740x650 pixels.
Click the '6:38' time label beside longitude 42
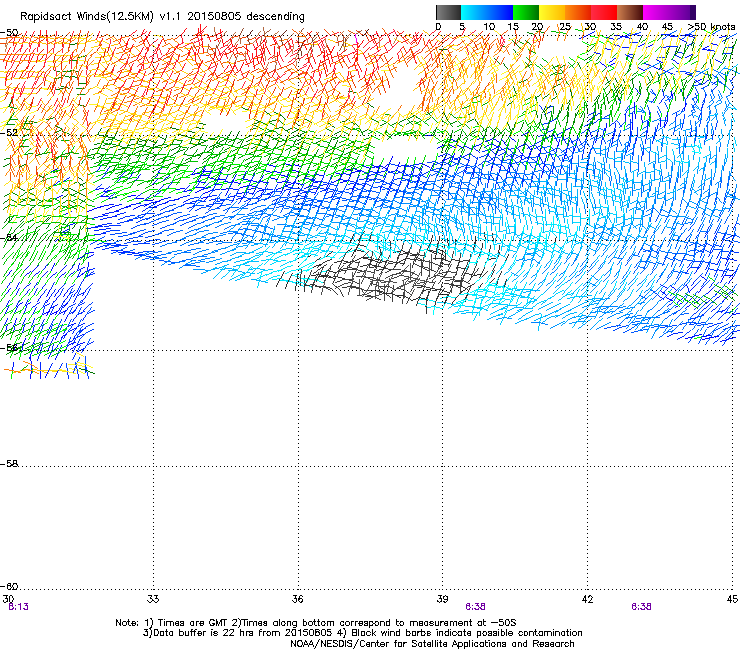coord(641,607)
